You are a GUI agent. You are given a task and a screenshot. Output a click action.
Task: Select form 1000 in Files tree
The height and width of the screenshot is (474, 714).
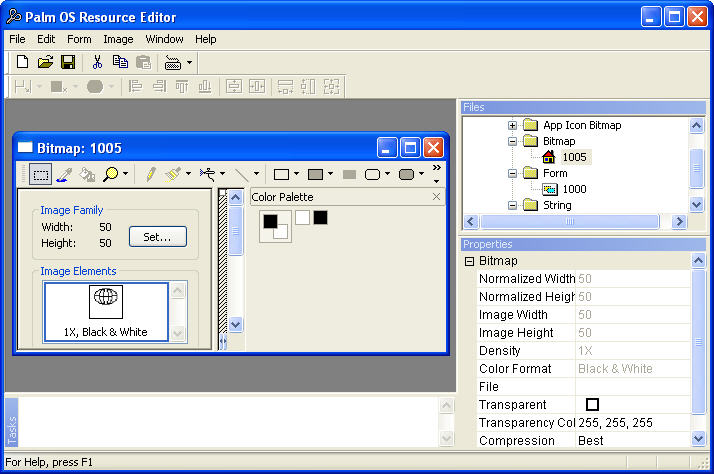[x=575, y=189]
